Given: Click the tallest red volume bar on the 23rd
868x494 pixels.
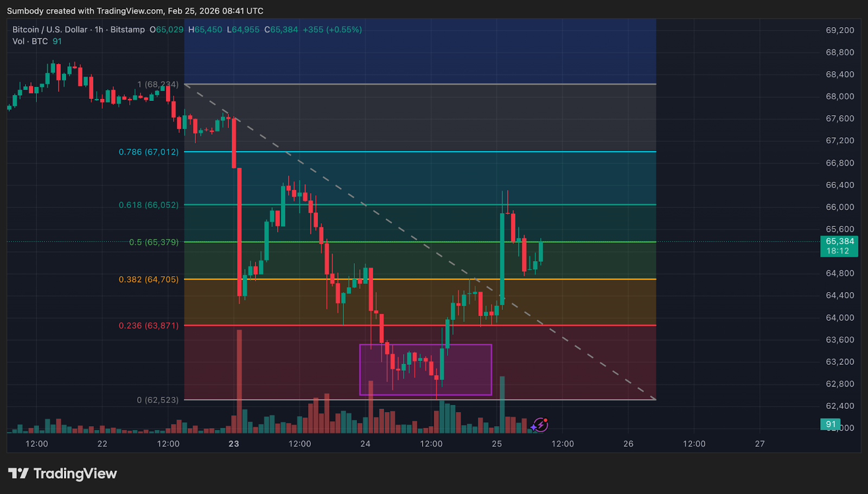Looking at the screenshot, I should 239,380.
